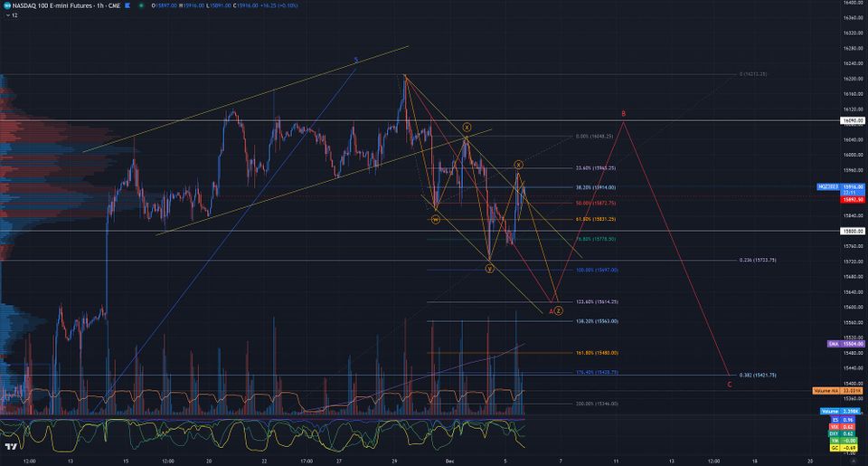Select the 16090.00 horizontal line price label
This screenshot has height=466, width=868.
pyautogui.click(x=853, y=120)
